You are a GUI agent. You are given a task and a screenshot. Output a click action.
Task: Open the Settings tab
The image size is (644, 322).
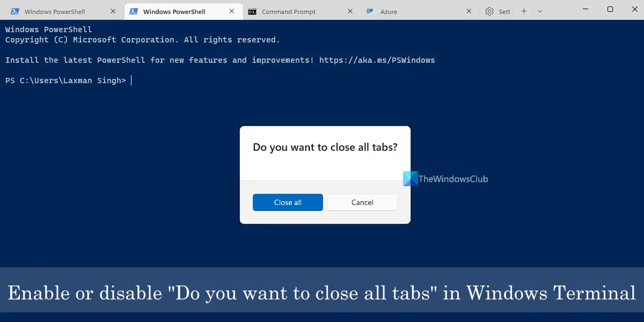tap(497, 11)
